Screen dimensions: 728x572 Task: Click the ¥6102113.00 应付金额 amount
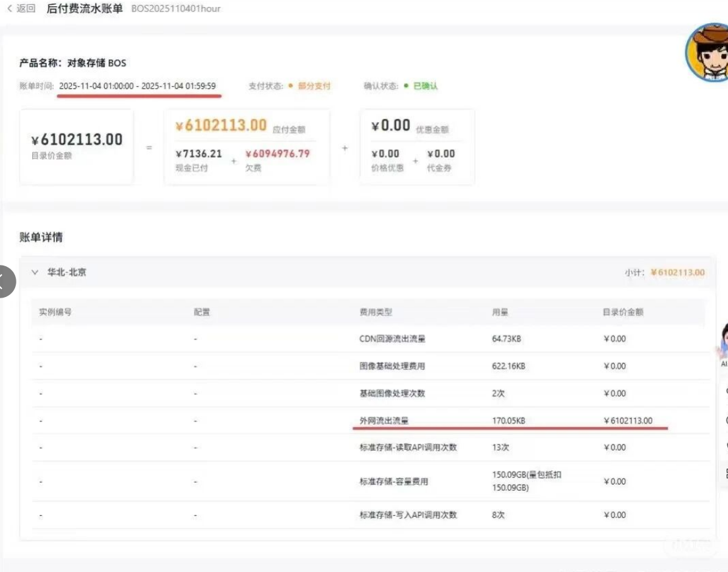click(x=221, y=125)
